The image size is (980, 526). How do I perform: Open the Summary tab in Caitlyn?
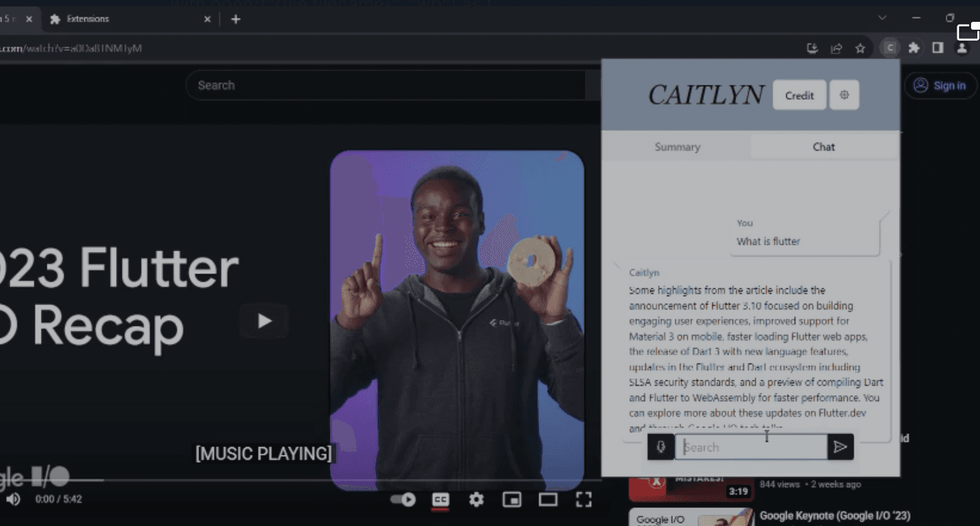click(677, 147)
